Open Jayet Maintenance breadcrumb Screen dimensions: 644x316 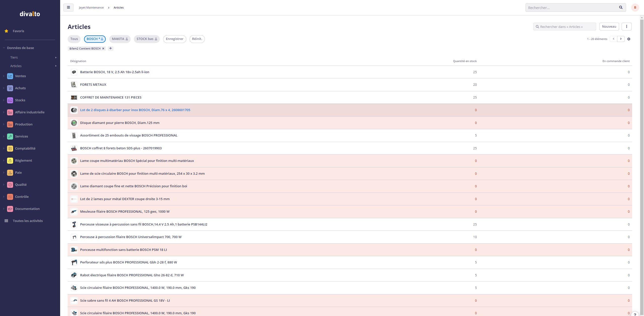click(91, 8)
